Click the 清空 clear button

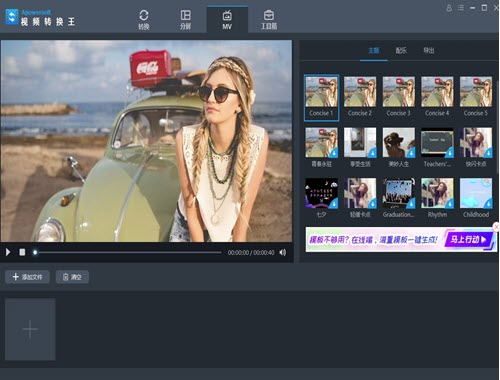pos(72,277)
